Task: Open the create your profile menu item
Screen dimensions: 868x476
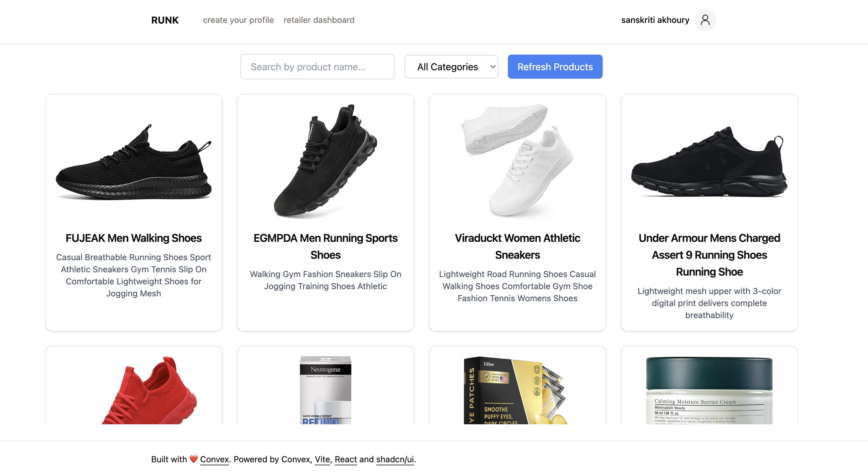Action: click(238, 20)
